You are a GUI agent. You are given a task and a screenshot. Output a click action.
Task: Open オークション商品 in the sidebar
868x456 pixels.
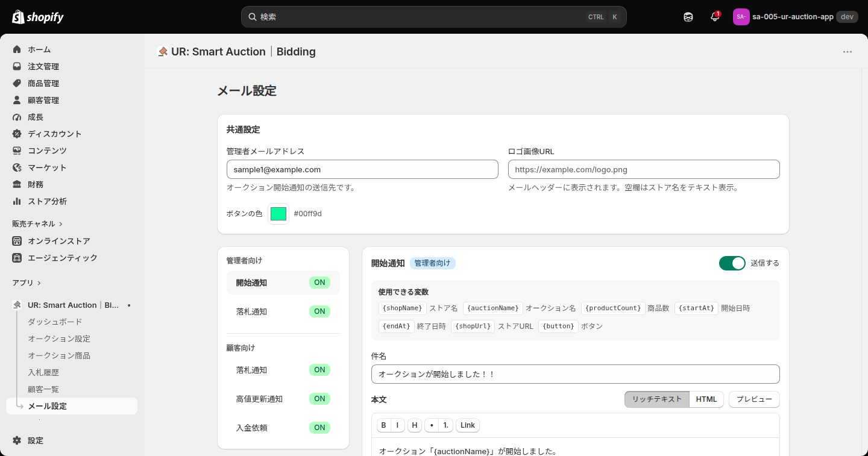[x=59, y=355]
